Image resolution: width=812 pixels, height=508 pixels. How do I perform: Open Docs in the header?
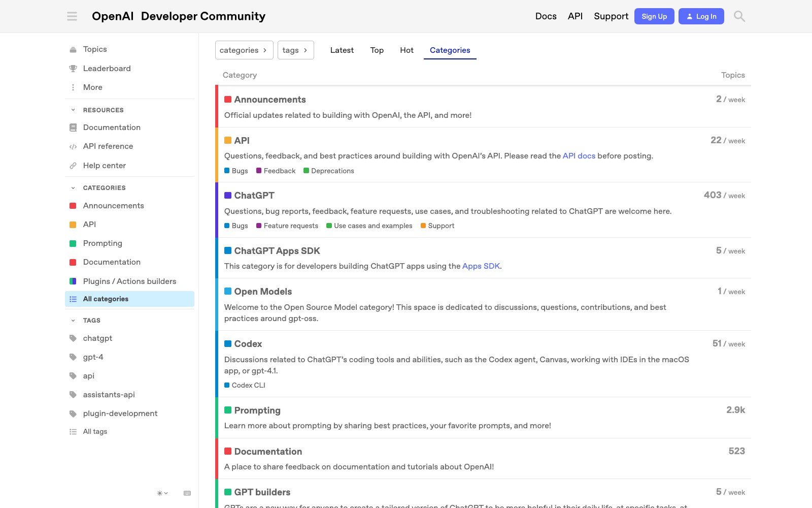click(x=546, y=16)
